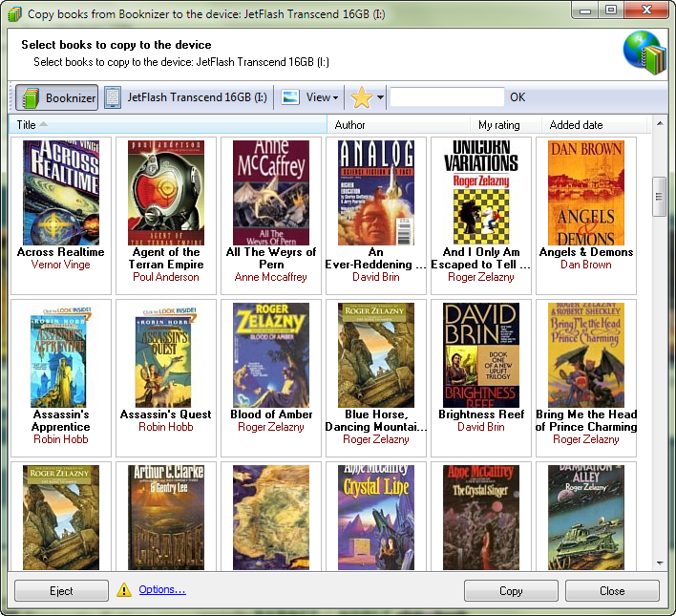Click title text Blood of Amber
The image size is (676, 616).
[271, 414]
